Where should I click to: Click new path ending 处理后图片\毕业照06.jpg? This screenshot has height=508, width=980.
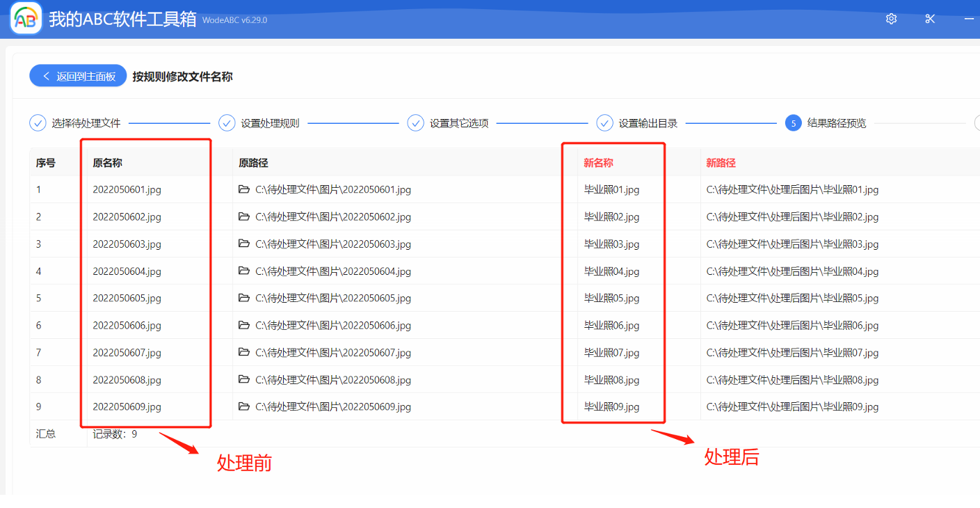[x=792, y=325]
